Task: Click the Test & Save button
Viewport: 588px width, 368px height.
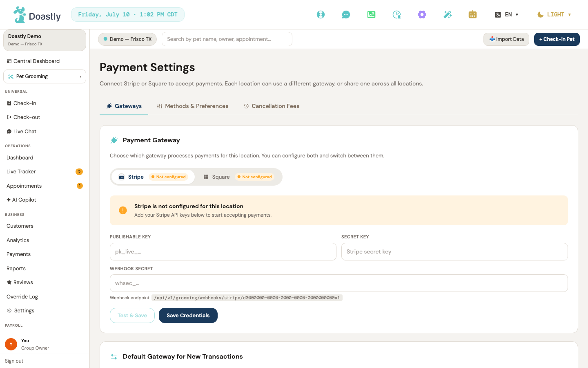Action: 132,316
